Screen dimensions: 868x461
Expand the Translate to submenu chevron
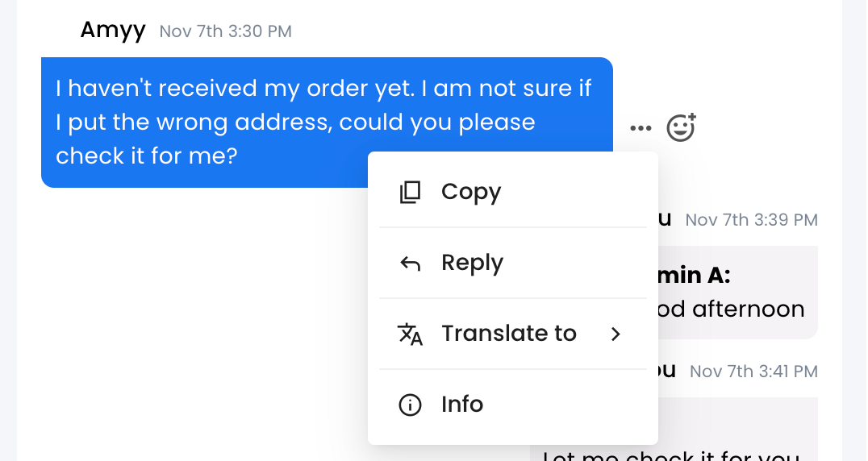point(616,334)
